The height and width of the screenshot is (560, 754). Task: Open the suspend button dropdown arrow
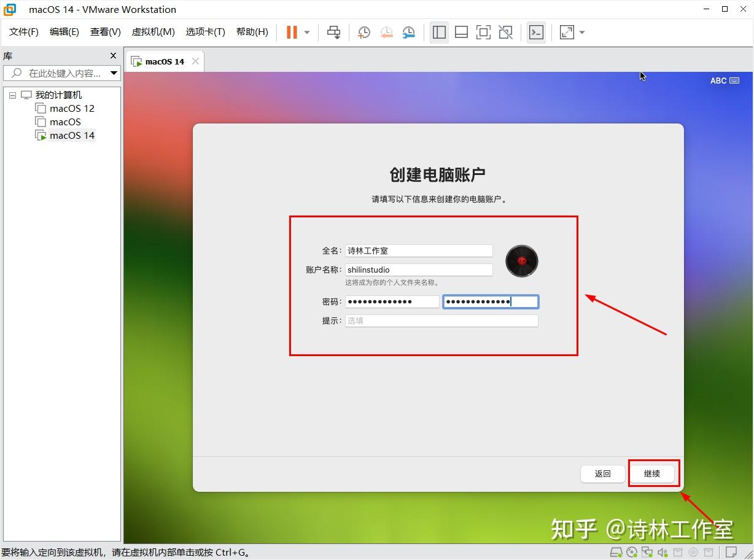(306, 32)
